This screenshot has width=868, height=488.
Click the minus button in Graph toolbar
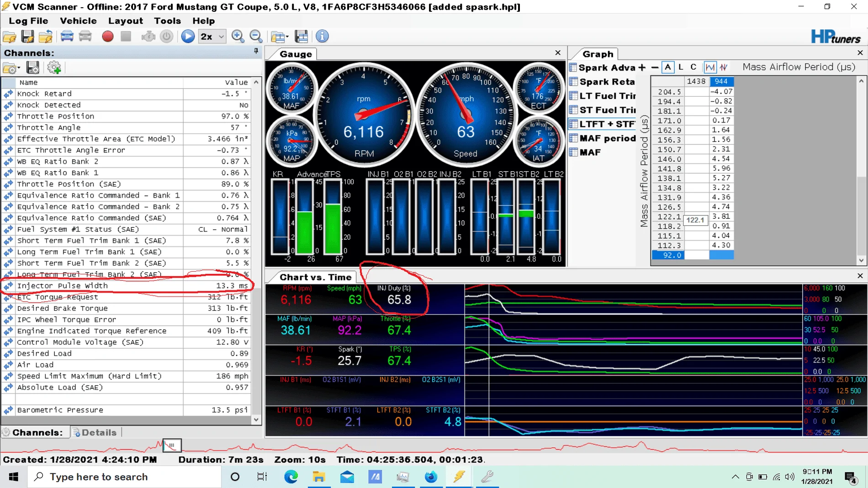click(655, 68)
